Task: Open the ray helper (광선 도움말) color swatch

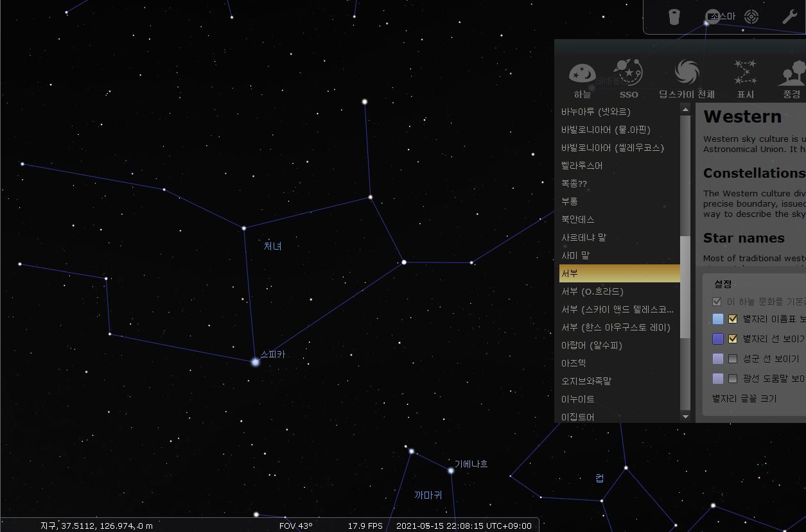Action: pyautogui.click(x=718, y=379)
